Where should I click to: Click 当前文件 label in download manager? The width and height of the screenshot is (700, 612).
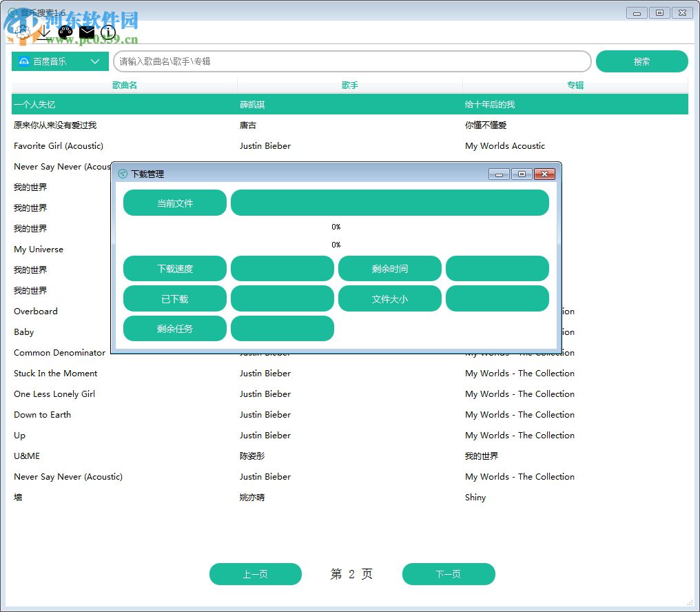(175, 203)
